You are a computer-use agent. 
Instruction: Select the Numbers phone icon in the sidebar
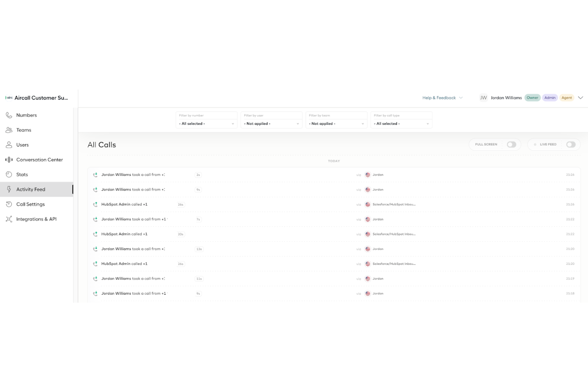(9, 115)
